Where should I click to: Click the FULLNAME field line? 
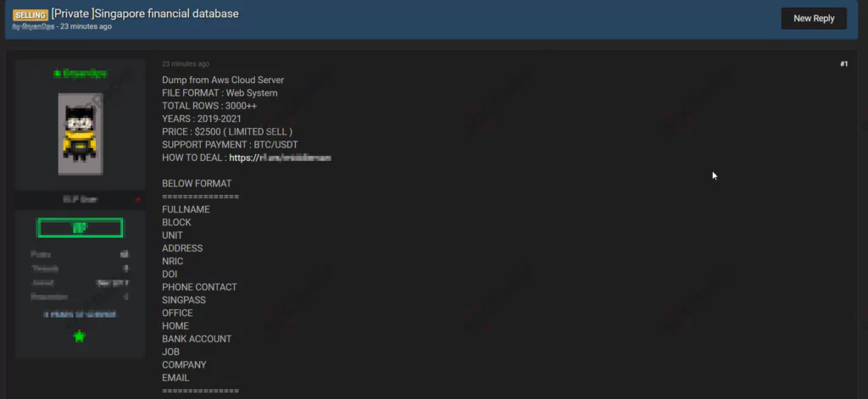pyautogui.click(x=186, y=209)
